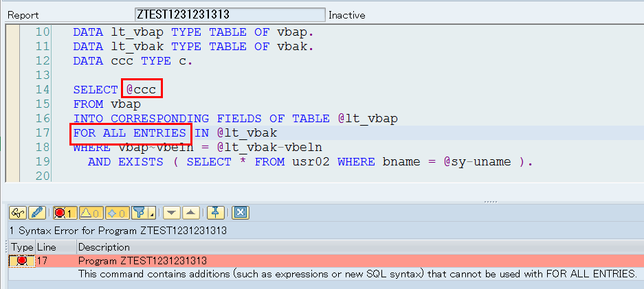Click line number 14 in editor gutter
644x289 pixels.
point(43,89)
